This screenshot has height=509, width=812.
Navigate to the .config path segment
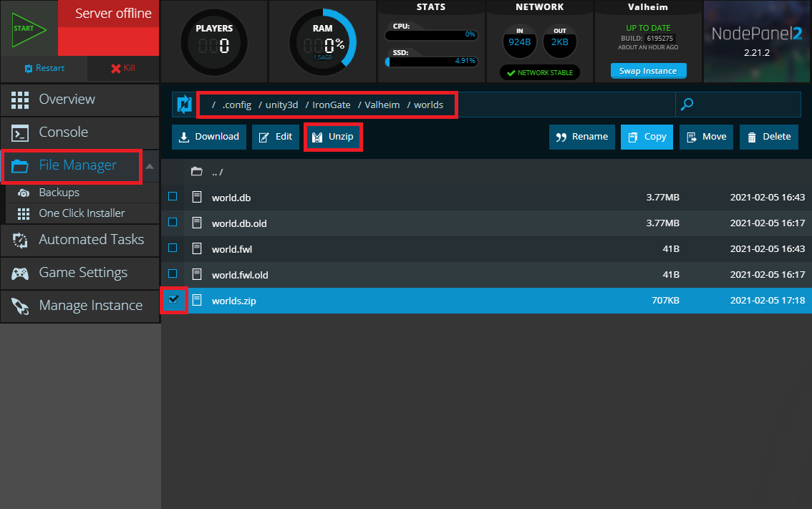[237, 105]
